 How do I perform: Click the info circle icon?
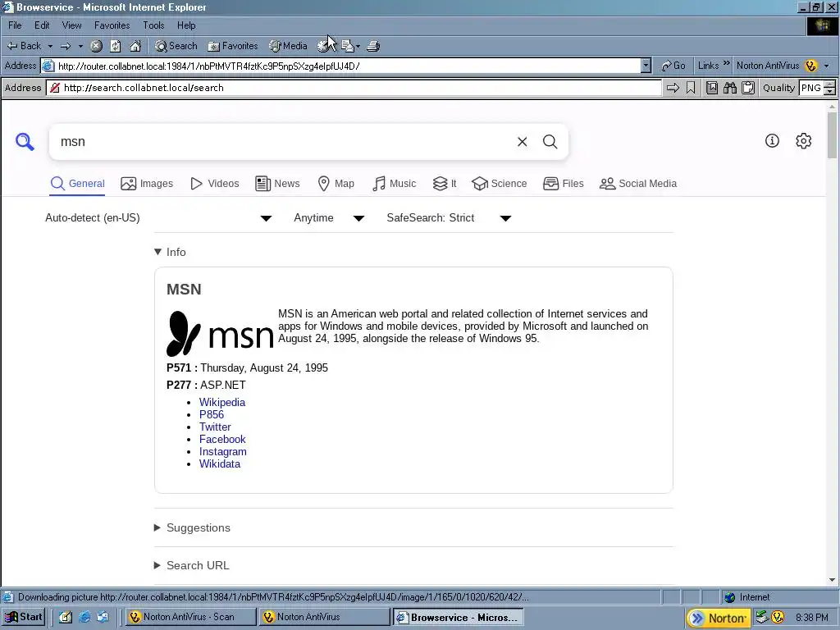coord(772,141)
